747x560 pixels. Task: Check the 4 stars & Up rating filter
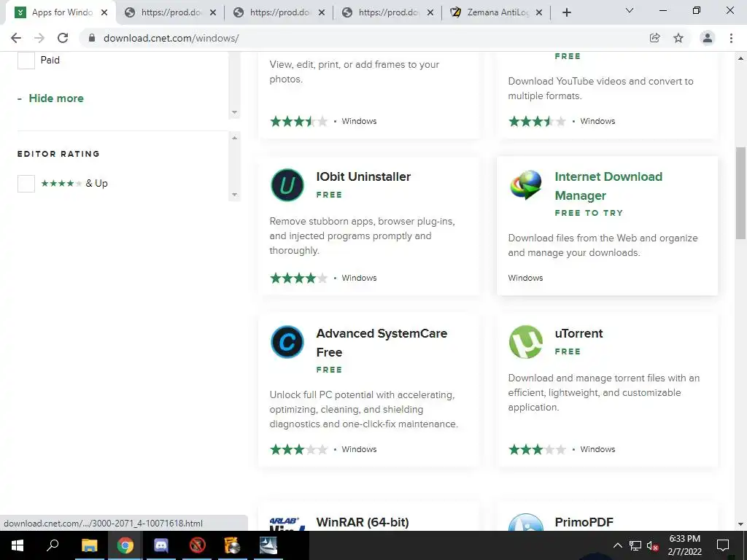coord(26,184)
